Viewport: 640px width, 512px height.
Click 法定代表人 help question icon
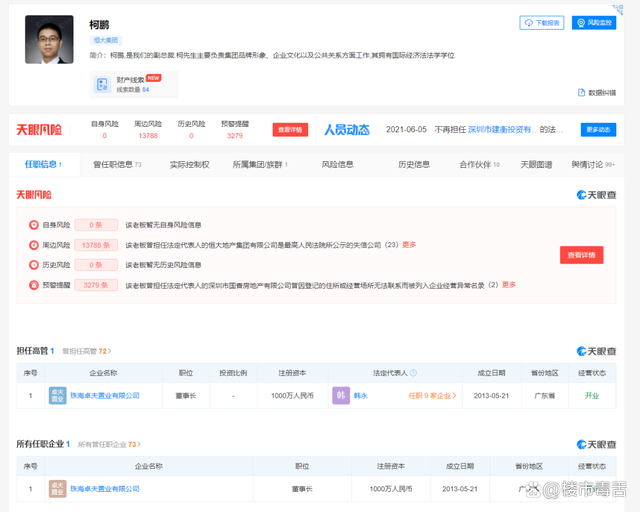tap(413, 373)
